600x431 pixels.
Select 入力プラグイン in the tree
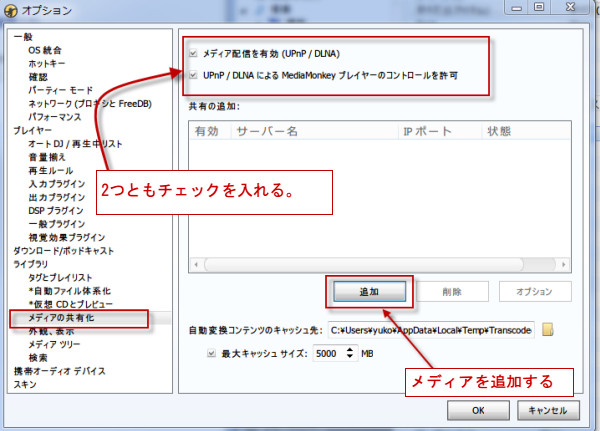[x=57, y=184]
